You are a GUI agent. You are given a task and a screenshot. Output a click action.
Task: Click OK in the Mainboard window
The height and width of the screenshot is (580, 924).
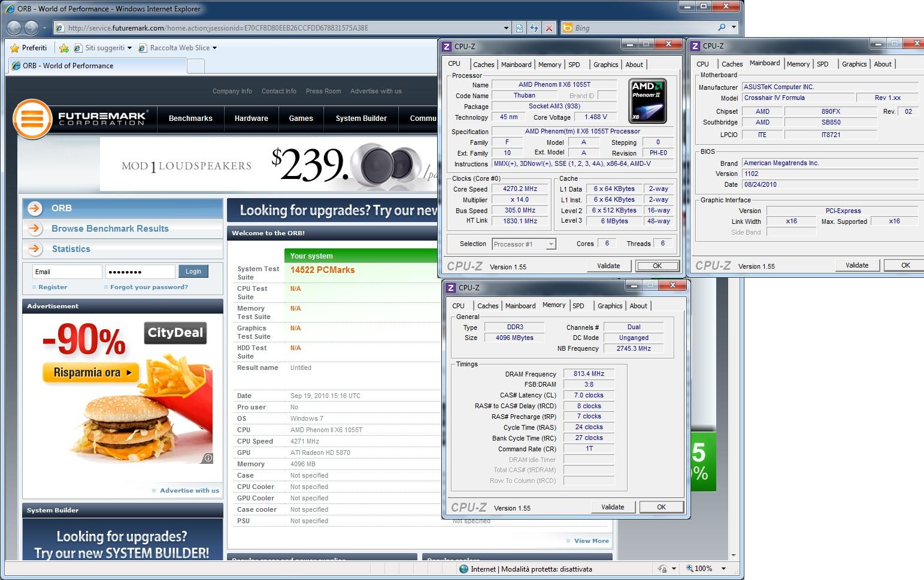point(905,265)
